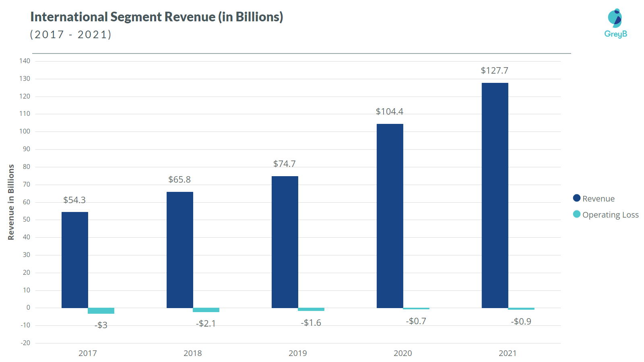Click the teal 2019 operating loss bar
The width and height of the screenshot is (644, 362).
pyautogui.click(x=311, y=309)
